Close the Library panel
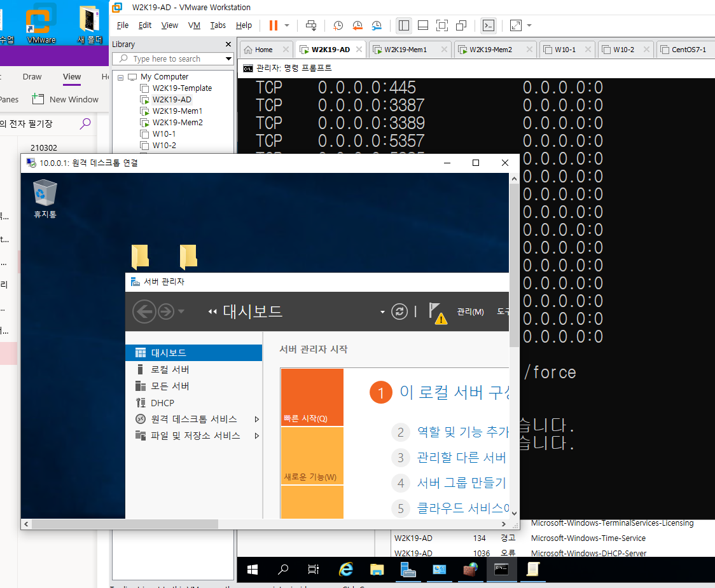Screen dimensions: 715x588 228,44
